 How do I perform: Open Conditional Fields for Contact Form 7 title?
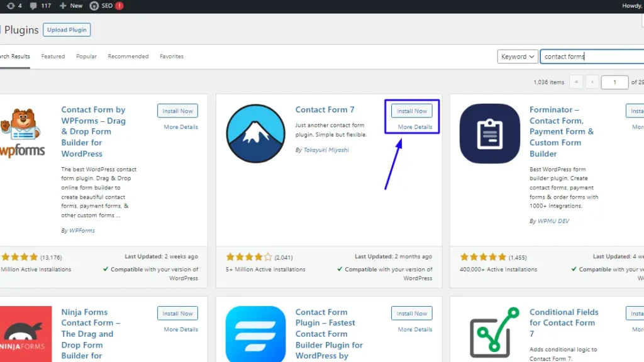(x=564, y=322)
